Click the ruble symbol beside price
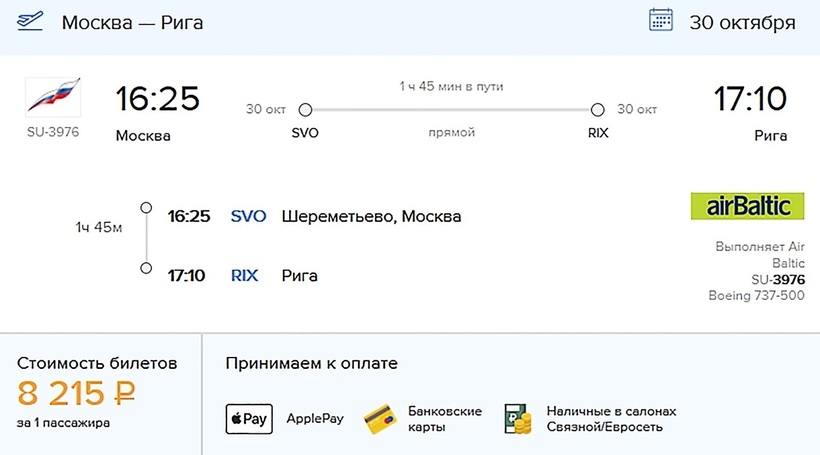820x455 pixels. pyautogui.click(x=124, y=394)
